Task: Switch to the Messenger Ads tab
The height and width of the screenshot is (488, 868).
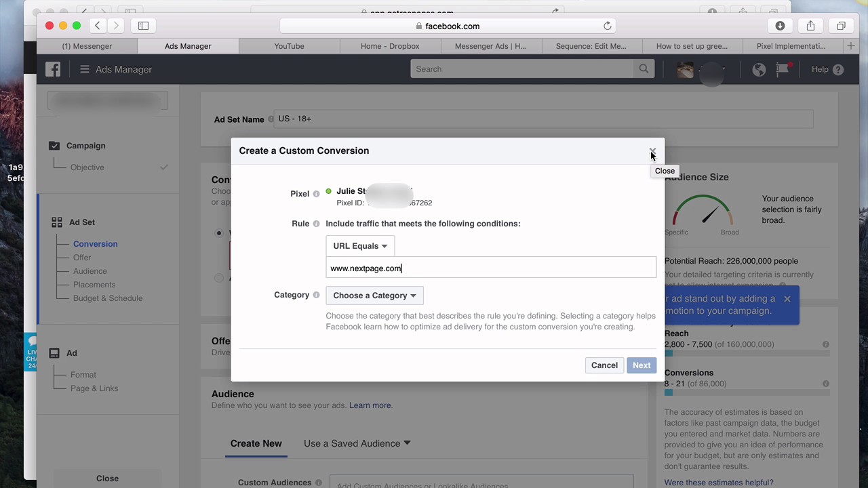Action: (491, 46)
